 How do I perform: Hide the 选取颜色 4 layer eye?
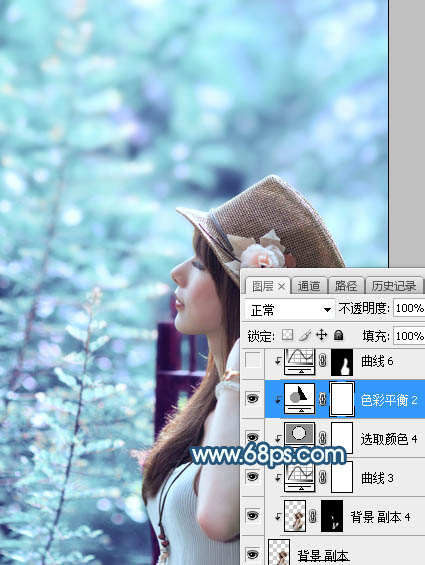pos(252,437)
